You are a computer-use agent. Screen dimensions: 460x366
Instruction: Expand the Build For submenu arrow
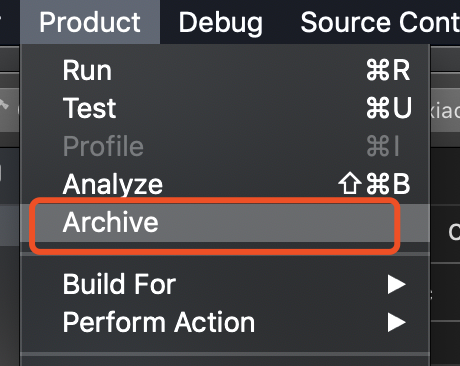pos(396,285)
